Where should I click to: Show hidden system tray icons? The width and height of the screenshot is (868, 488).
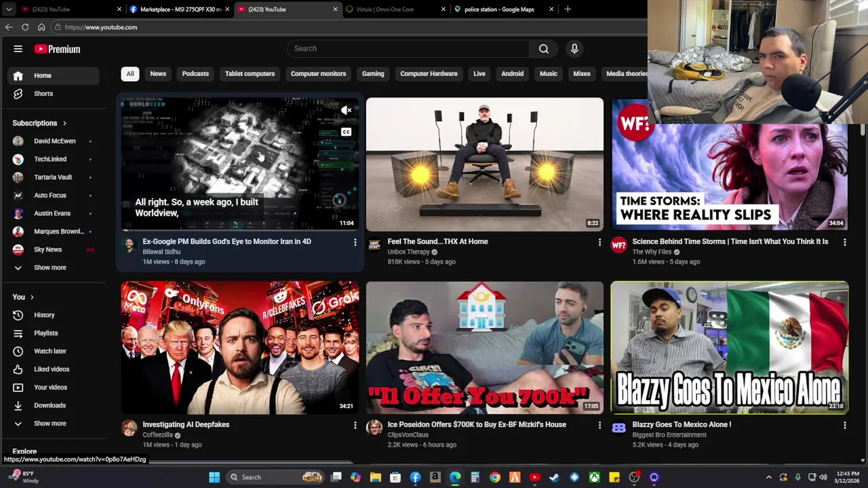(x=768, y=477)
